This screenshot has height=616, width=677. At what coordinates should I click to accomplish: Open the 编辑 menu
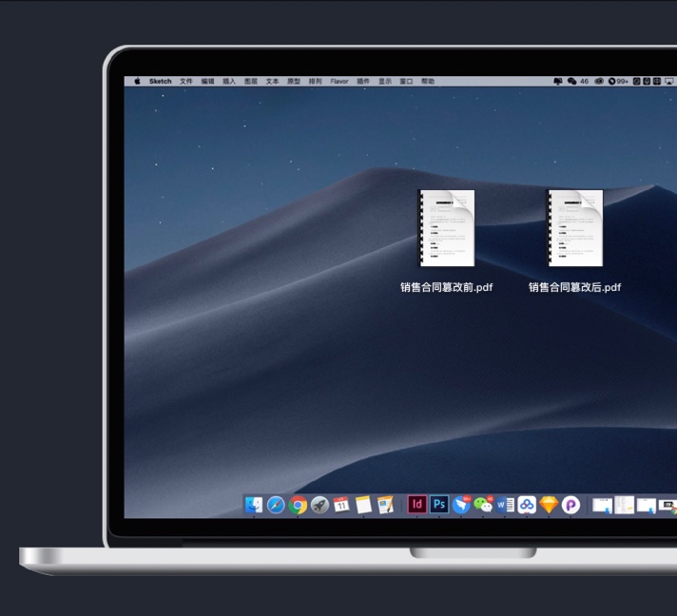click(x=207, y=81)
